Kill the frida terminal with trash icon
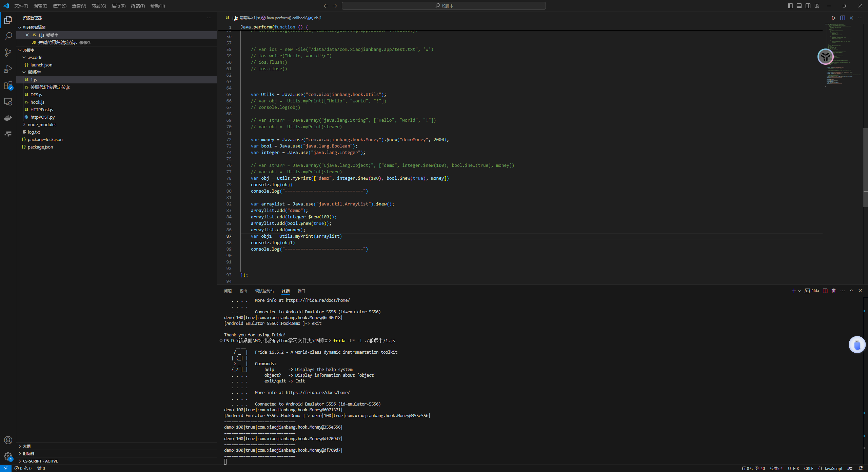The image size is (868, 472). point(834,291)
